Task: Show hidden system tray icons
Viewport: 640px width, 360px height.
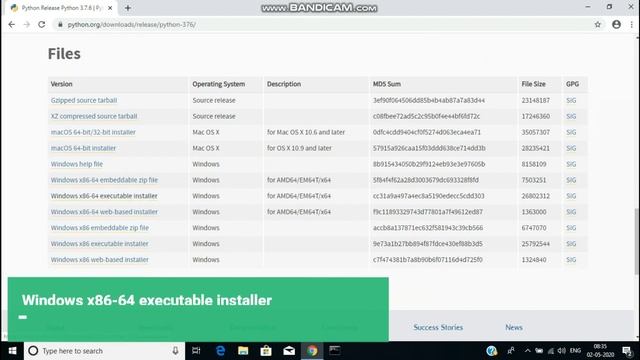Action: pos(527,351)
